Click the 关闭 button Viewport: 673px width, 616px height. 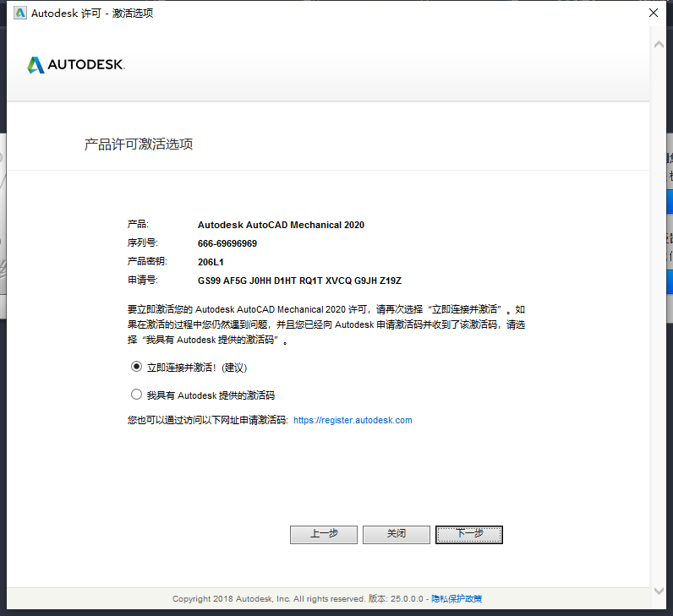click(x=397, y=535)
